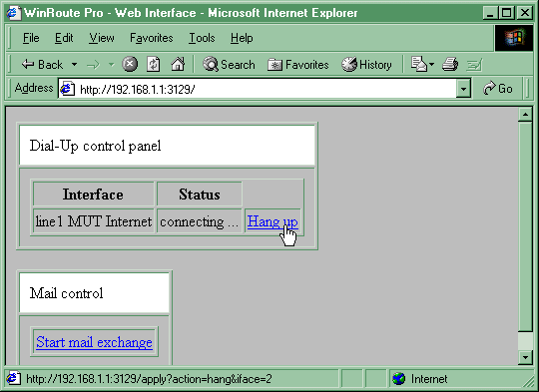The height and width of the screenshot is (392, 539).
Task: Click the scrollbar down arrow
Action: [525, 357]
